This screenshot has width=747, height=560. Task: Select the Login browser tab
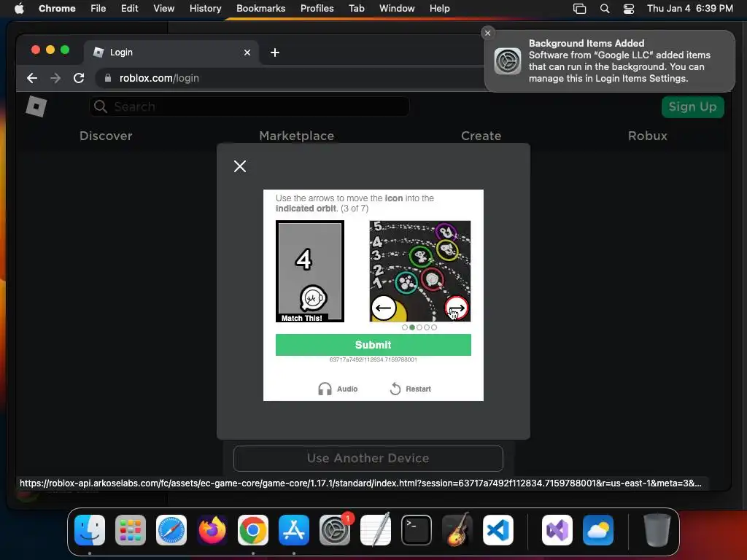[x=171, y=52]
